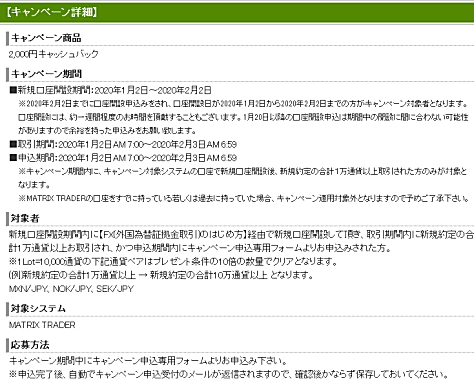The image size is (474, 379).
Task: Click the MXN/JPY, NOK/JPY, SEK/JPY currency list
Action: point(71,289)
